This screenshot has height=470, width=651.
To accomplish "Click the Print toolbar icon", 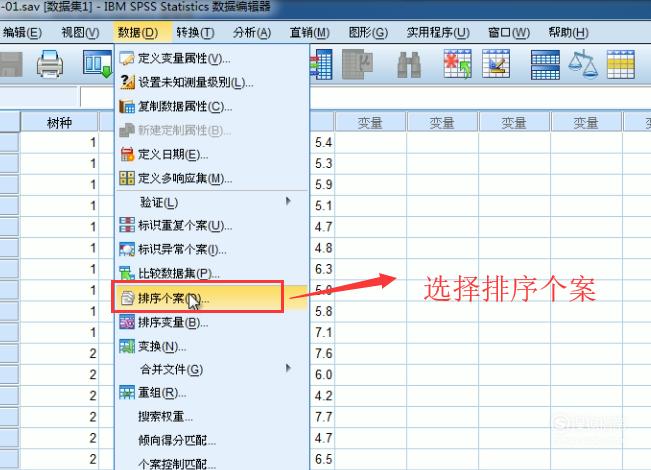I will (50, 64).
